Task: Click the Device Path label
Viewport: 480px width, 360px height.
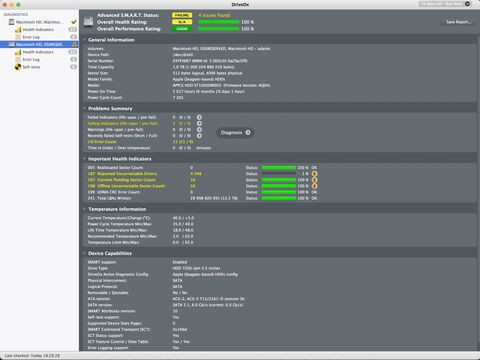Action: point(98,55)
